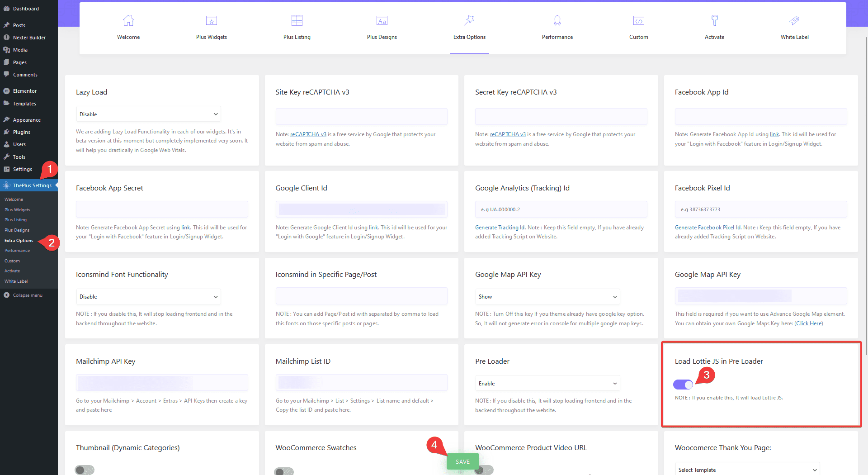Image resolution: width=868 pixels, height=475 pixels.
Task: Go to Elementor in the admin sidebar
Action: click(25, 91)
